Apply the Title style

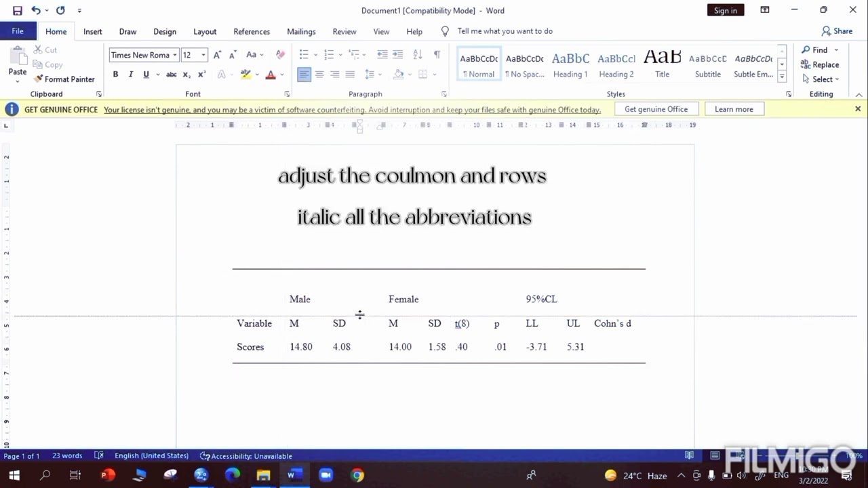pyautogui.click(x=663, y=64)
